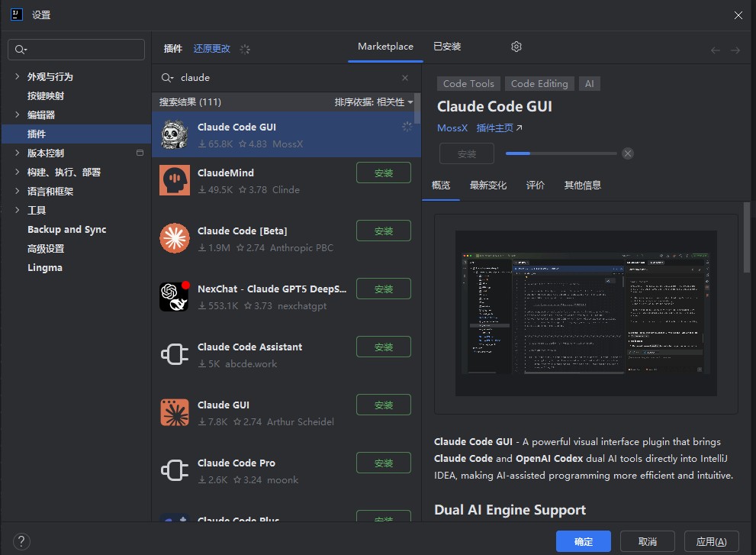This screenshot has width=756, height=555.
Task: Focus the claude plugin search field
Action: [x=286, y=78]
